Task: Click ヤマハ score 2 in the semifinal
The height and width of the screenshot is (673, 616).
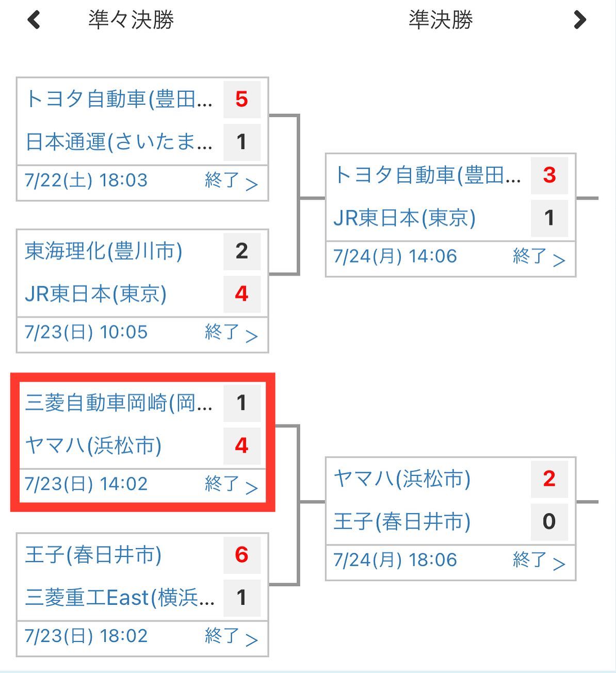Action: (x=549, y=479)
